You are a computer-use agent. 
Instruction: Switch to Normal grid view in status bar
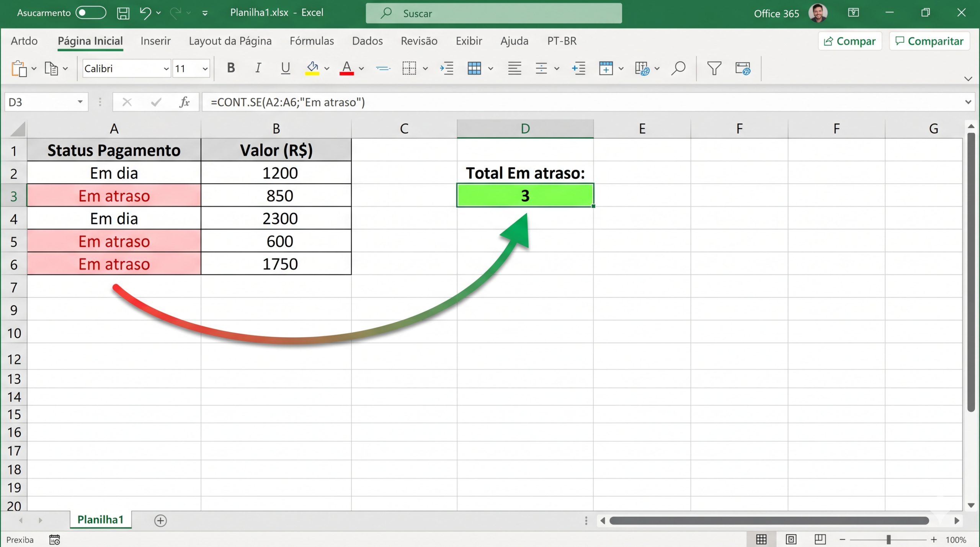point(761,539)
